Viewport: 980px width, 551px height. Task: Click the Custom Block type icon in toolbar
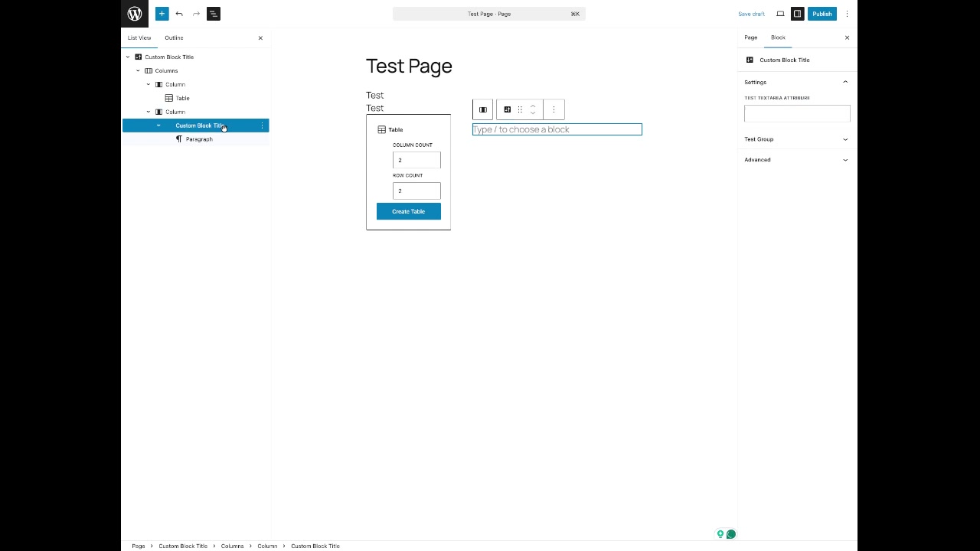coord(507,109)
